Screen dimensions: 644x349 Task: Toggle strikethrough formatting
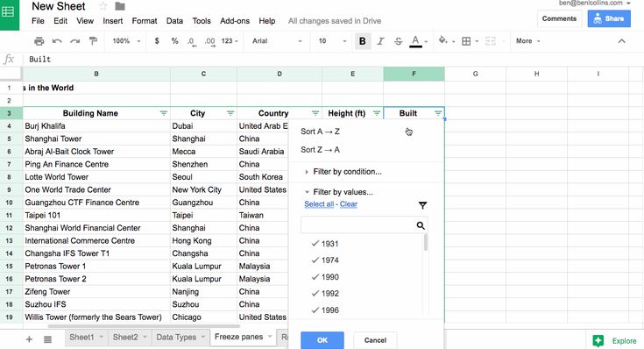point(398,41)
